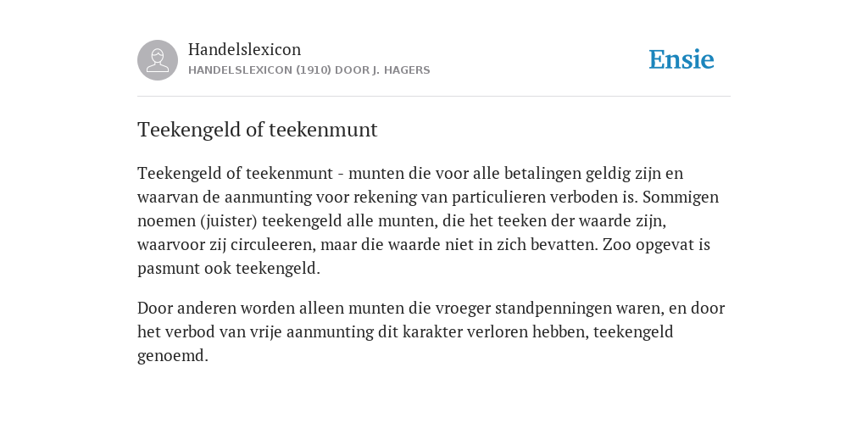
Task: Open the Ensie logo link
Action: [x=682, y=59]
